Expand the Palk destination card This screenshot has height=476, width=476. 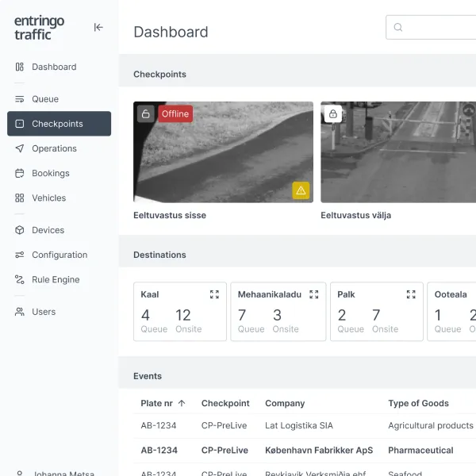pyautogui.click(x=411, y=294)
